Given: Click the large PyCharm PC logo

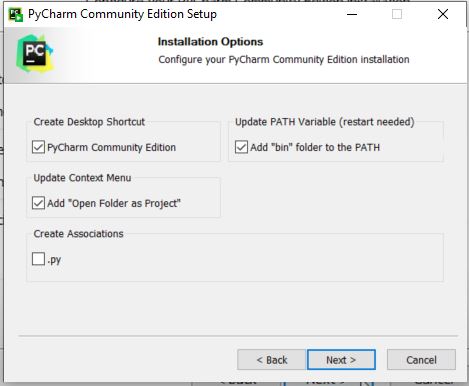Looking at the screenshot, I should [35, 53].
